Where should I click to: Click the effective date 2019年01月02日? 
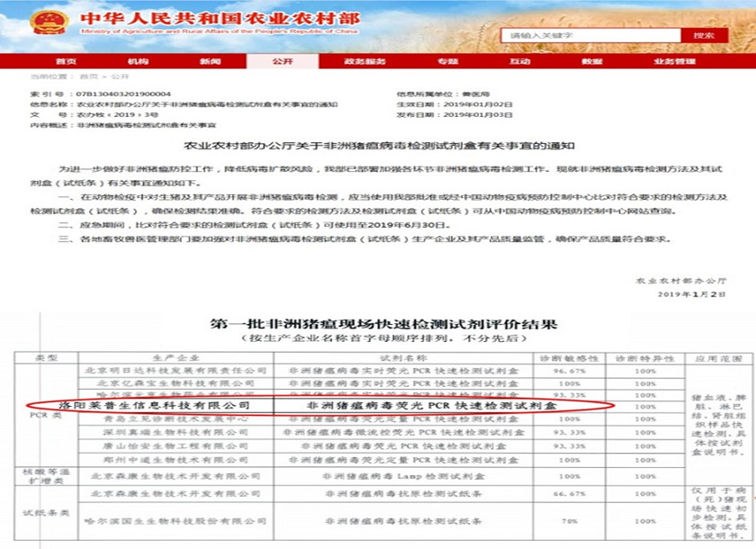[x=478, y=104]
